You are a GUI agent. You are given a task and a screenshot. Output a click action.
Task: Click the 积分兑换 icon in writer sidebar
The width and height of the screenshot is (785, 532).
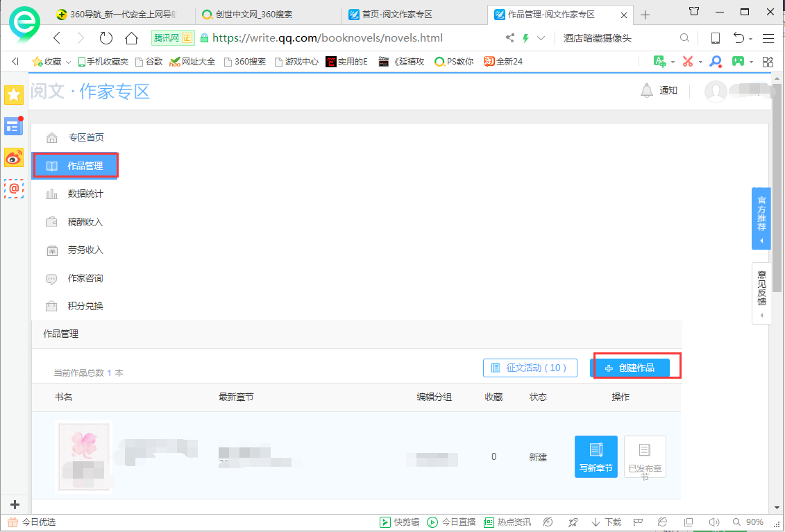pos(52,305)
